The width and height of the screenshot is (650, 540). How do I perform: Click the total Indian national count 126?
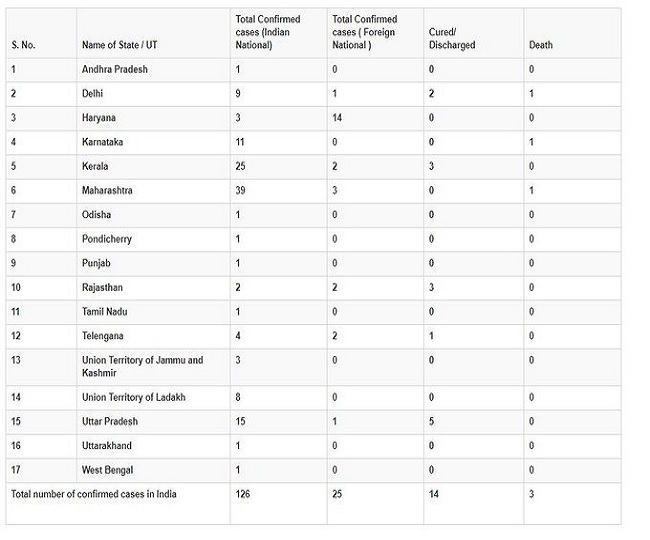pyautogui.click(x=243, y=494)
